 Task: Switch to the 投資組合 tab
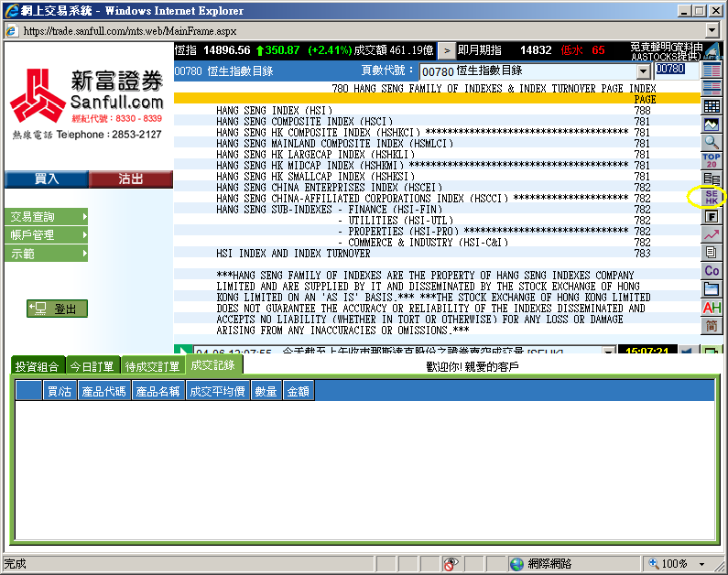pos(38,366)
